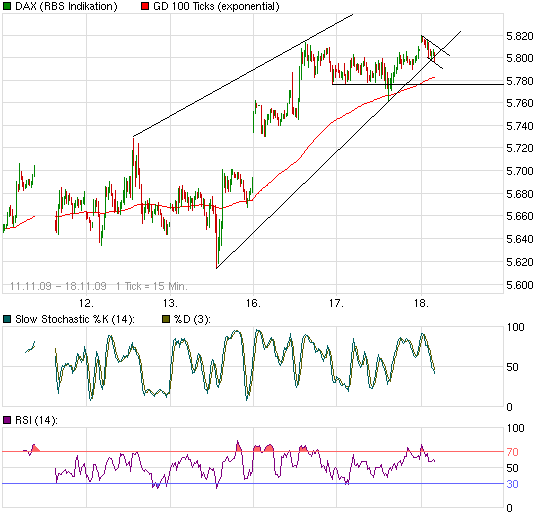Click the 5.660 price axis label
This screenshot has width=545, height=516.
(520, 216)
